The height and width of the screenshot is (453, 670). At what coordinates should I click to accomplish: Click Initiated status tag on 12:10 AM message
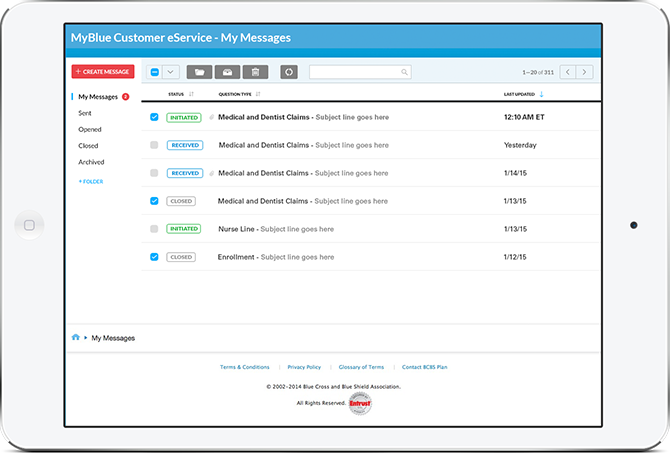click(184, 118)
